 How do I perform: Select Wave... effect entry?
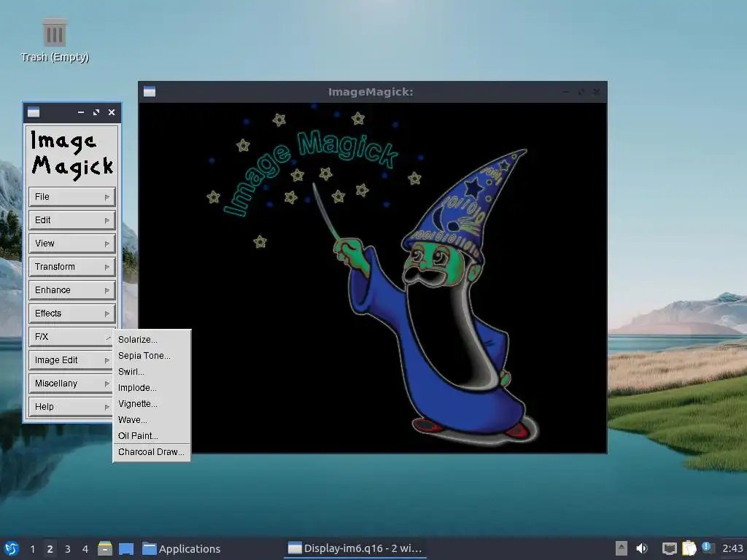[x=152, y=420]
